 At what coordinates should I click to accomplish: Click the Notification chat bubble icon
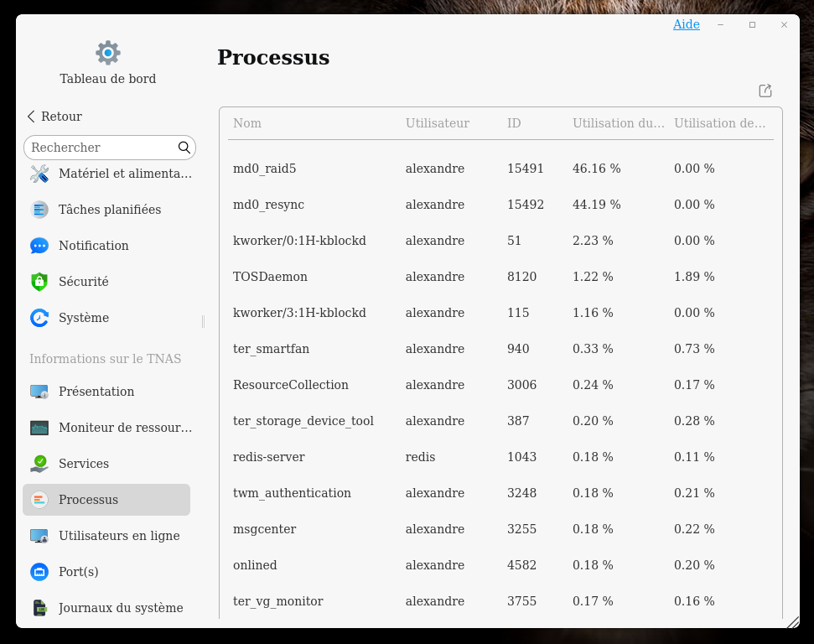(39, 246)
